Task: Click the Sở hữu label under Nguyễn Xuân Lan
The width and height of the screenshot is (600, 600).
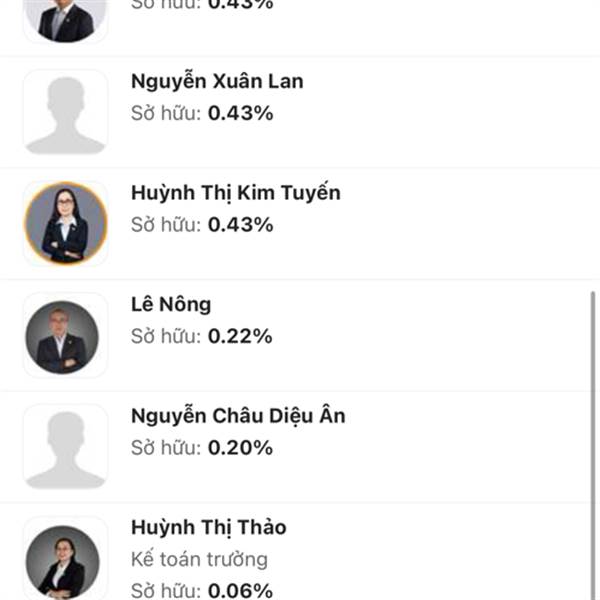Action: 166,113
